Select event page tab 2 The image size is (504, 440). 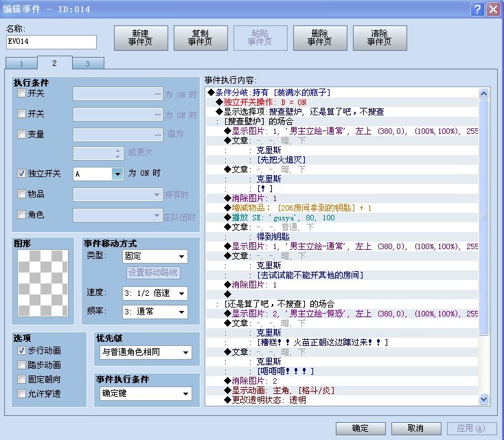[x=55, y=62]
